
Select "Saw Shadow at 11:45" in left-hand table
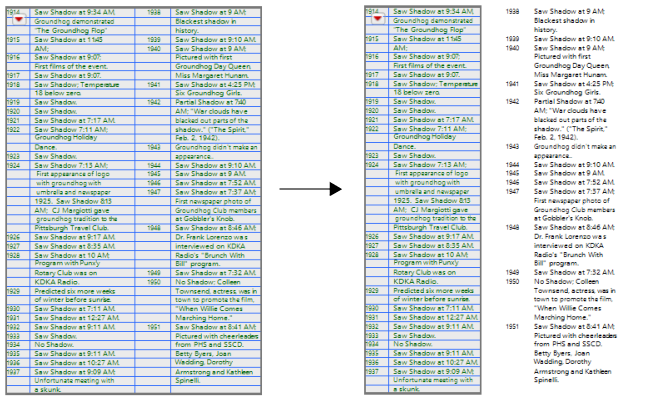point(68,39)
